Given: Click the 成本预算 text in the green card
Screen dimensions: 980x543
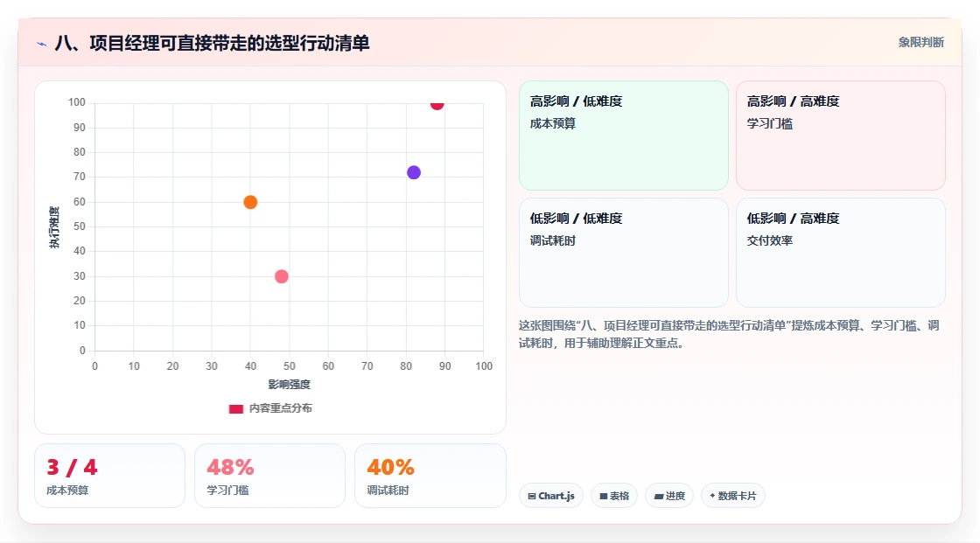Looking at the screenshot, I should pos(552,123).
